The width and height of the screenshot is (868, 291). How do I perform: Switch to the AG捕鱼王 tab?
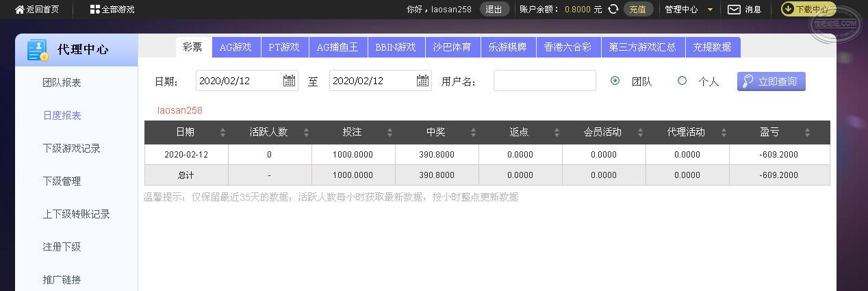337,47
